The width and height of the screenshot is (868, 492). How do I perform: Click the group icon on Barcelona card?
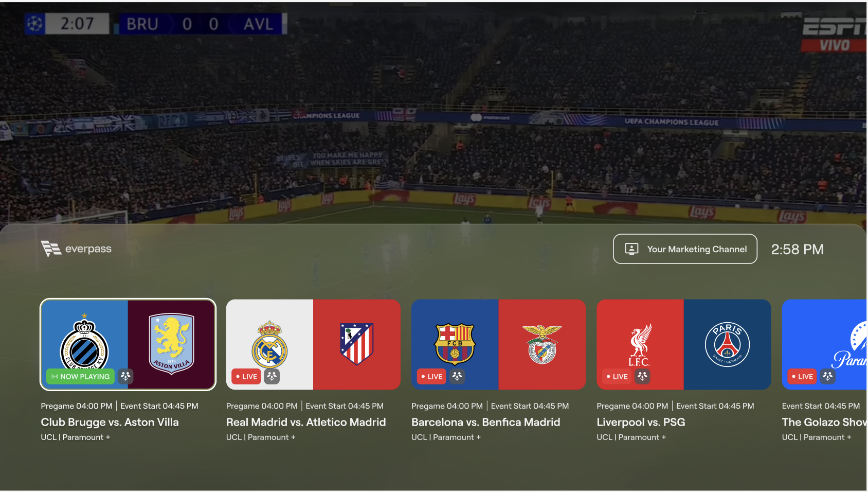point(457,376)
